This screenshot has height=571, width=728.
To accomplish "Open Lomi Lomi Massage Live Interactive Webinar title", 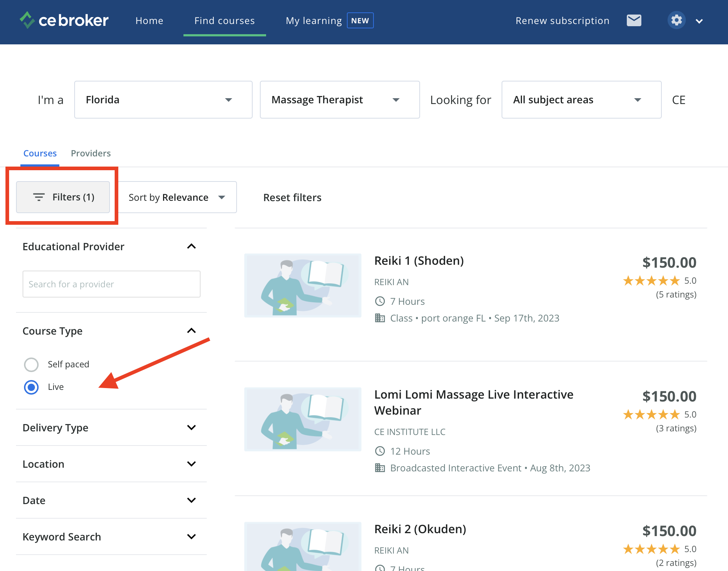I will click(x=474, y=403).
